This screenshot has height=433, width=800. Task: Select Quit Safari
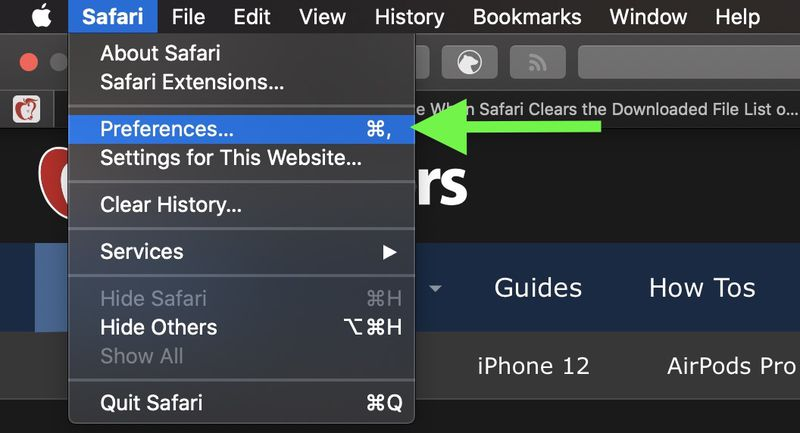click(151, 403)
